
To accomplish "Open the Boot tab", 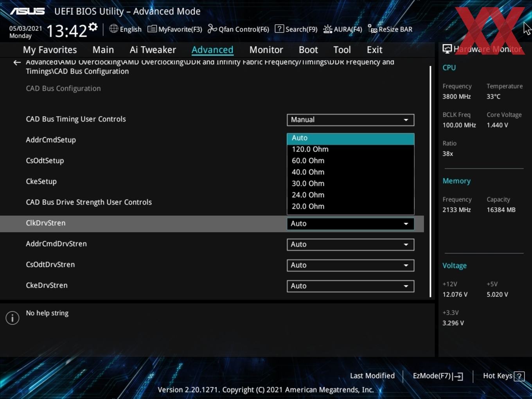I will click(x=308, y=50).
